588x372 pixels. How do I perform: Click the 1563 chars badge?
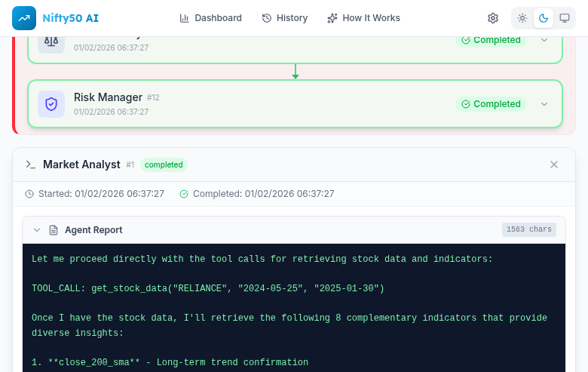pos(528,229)
